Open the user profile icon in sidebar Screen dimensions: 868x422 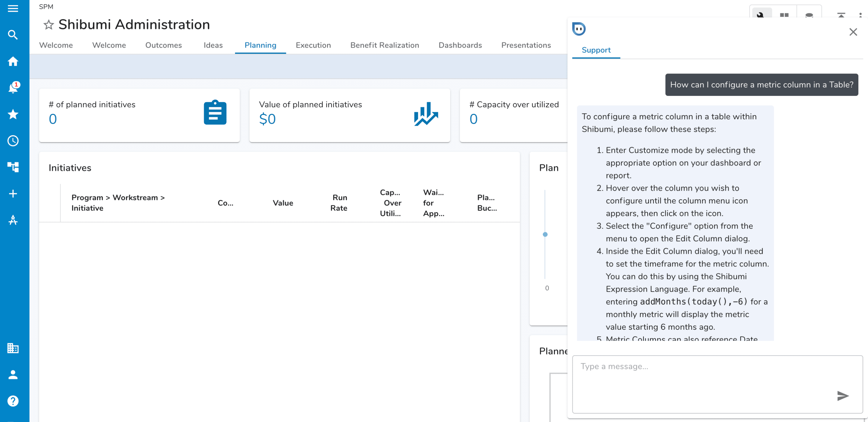point(13,374)
